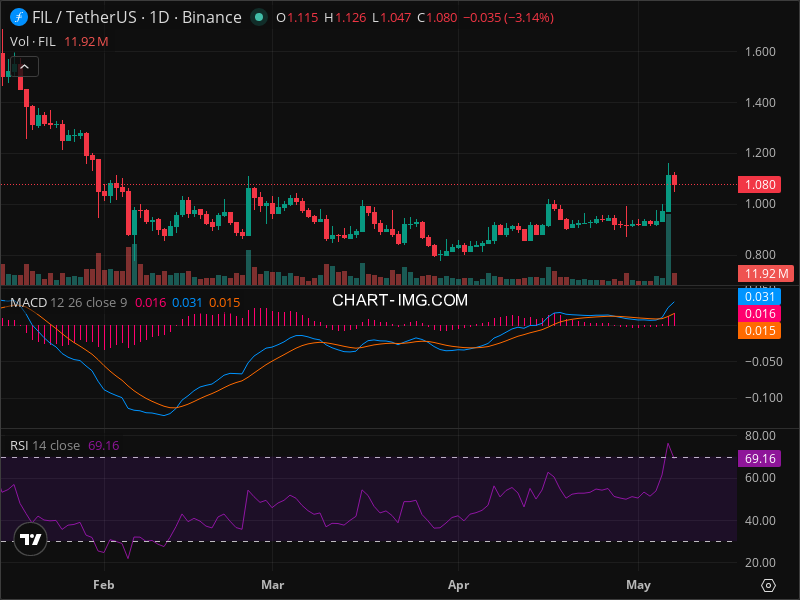Viewport: 800px width, 600px height.
Task: Select the RSI 14 close label
Action: point(45,445)
